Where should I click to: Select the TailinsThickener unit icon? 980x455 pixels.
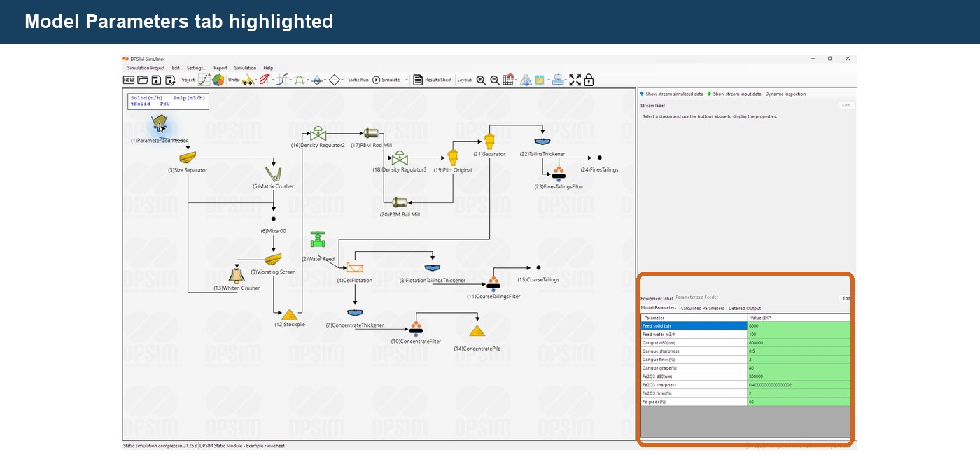[542, 142]
